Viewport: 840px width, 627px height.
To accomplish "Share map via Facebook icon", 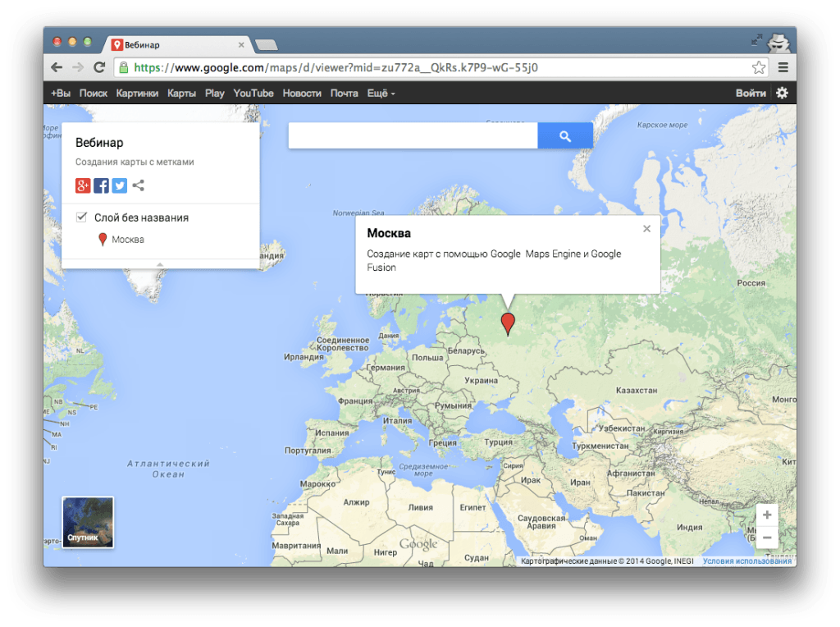I will click(x=101, y=185).
